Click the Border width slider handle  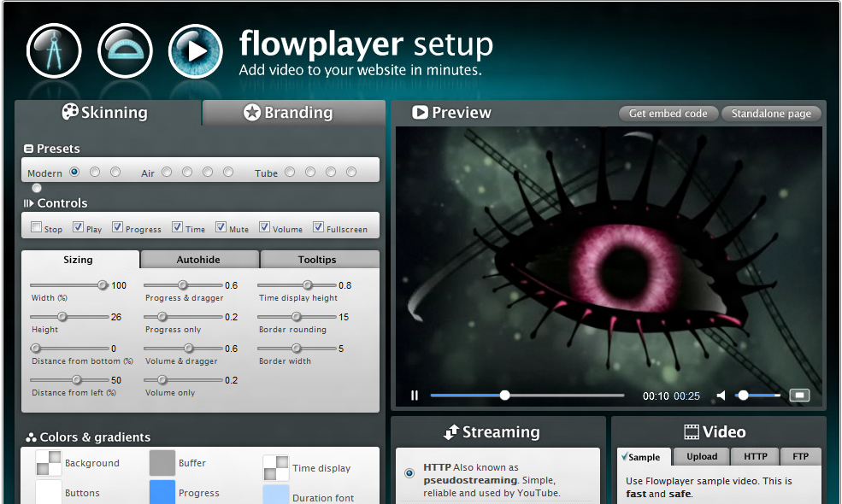click(297, 349)
